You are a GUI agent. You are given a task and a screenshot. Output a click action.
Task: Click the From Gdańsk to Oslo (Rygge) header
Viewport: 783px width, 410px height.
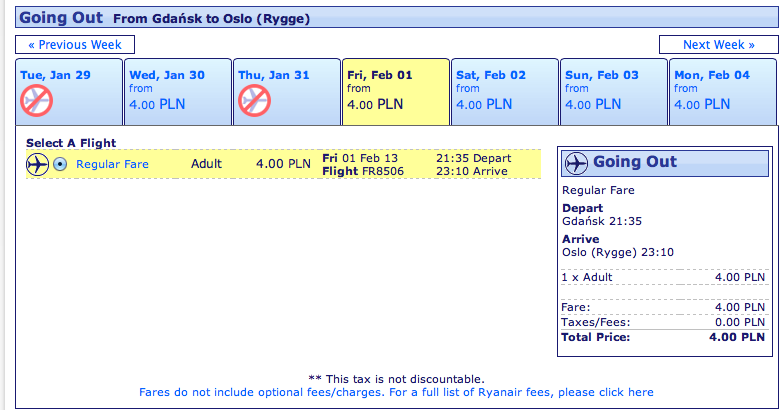point(211,18)
